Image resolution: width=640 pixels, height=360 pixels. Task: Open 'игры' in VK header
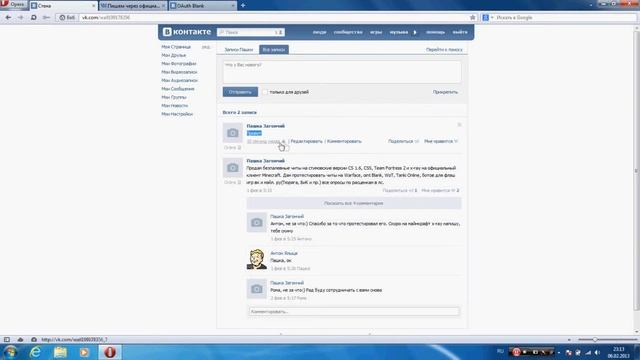coord(376,32)
